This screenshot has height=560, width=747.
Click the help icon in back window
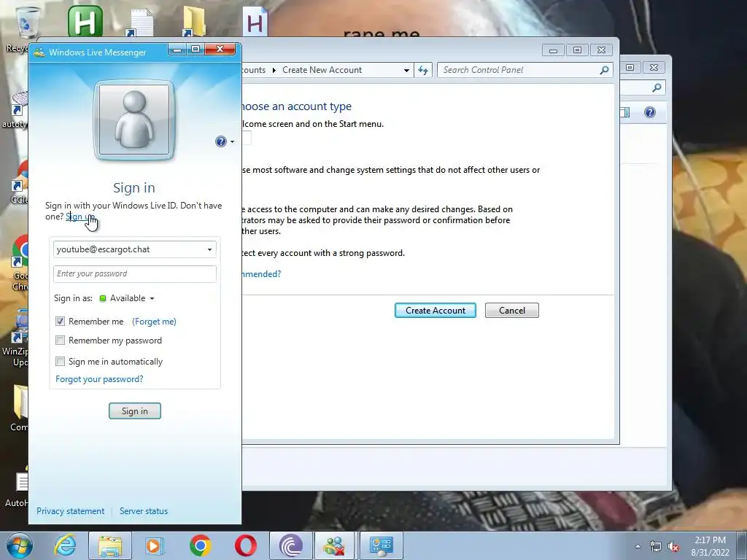[x=650, y=112]
